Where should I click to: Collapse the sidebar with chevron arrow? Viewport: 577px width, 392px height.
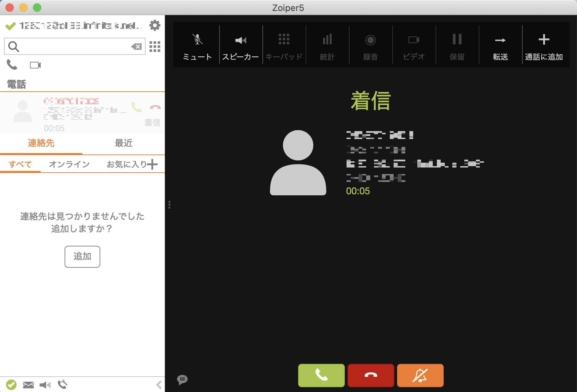[159, 385]
